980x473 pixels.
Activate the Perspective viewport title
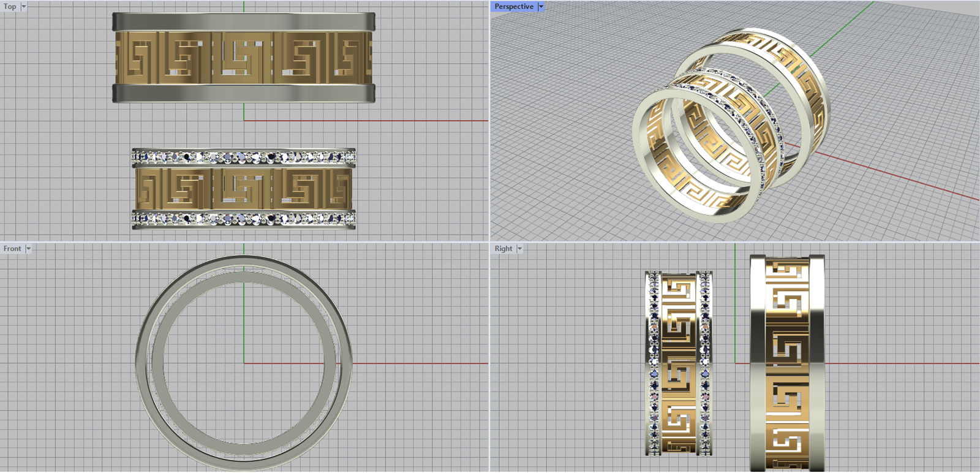(x=513, y=7)
